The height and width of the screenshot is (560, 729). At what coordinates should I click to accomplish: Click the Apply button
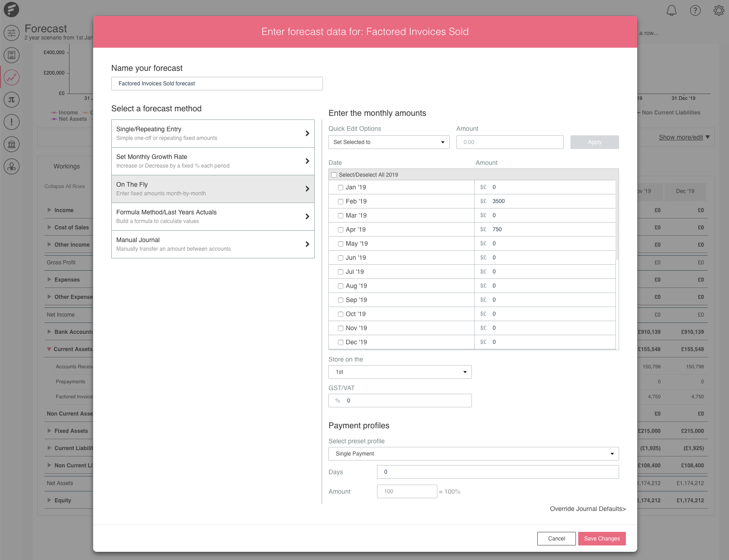[595, 142]
